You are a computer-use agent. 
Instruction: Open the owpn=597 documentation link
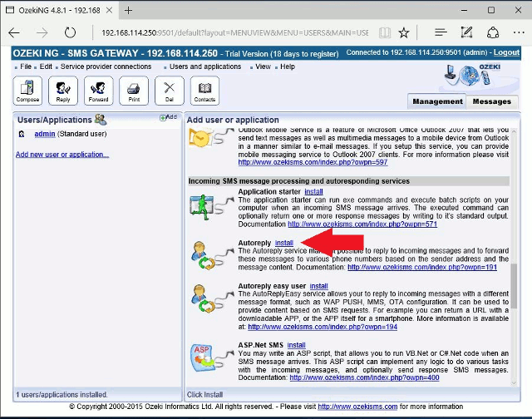pos(313,162)
